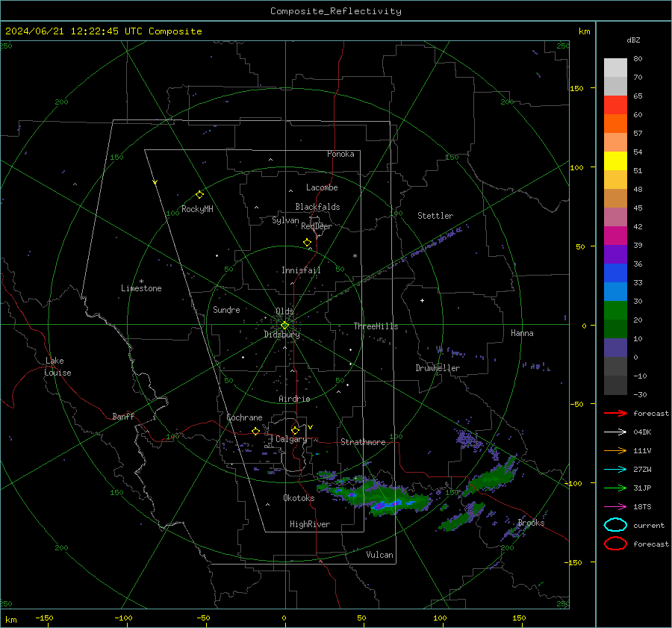Click the Hanna city label
Image resolution: width=672 pixels, height=628 pixels.
522,333
